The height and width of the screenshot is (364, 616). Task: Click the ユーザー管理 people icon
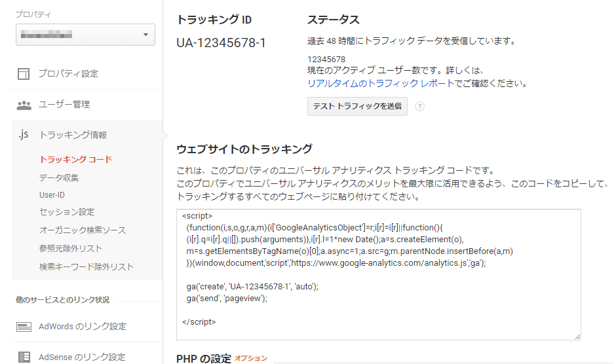pyautogui.click(x=24, y=105)
